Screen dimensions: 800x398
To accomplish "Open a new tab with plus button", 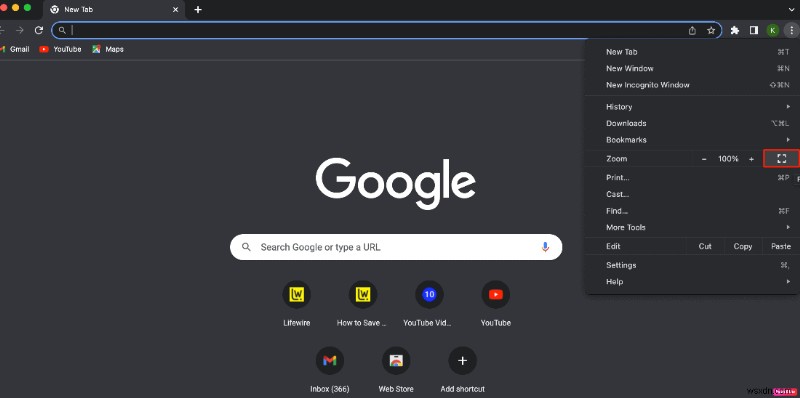I will click(198, 10).
